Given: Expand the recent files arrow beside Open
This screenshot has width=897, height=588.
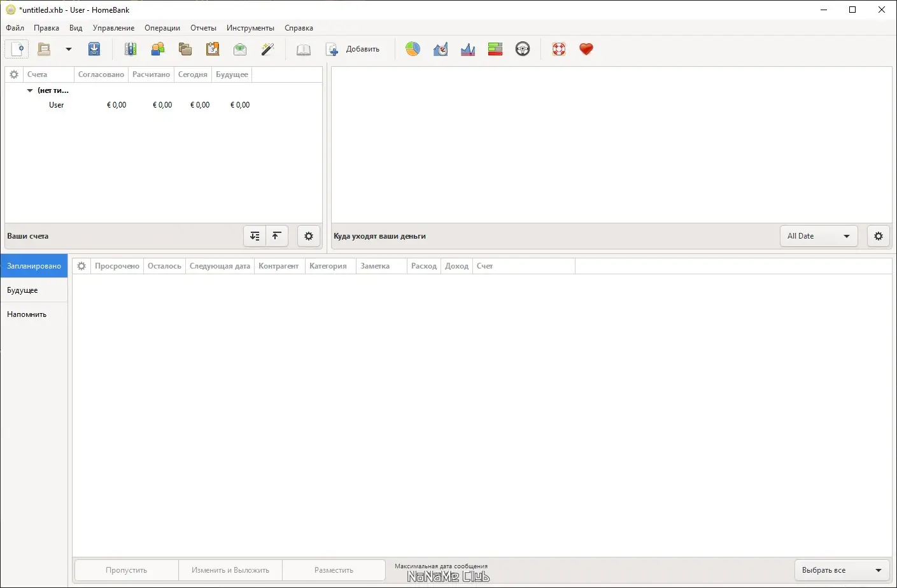Looking at the screenshot, I should pyautogui.click(x=69, y=49).
